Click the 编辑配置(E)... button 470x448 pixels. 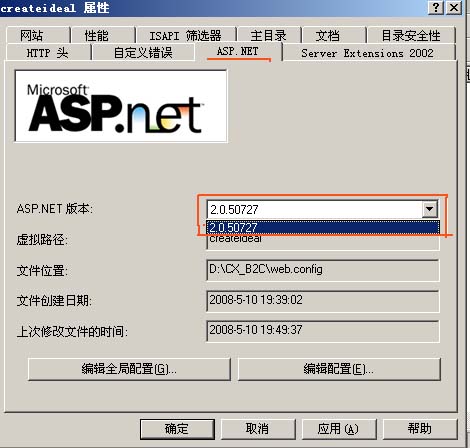coord(339,369)
